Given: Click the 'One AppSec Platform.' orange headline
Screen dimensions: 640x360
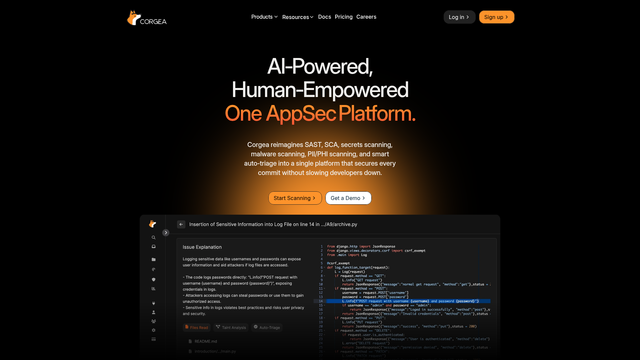Looking at the screenshot, I should [320, 113].
